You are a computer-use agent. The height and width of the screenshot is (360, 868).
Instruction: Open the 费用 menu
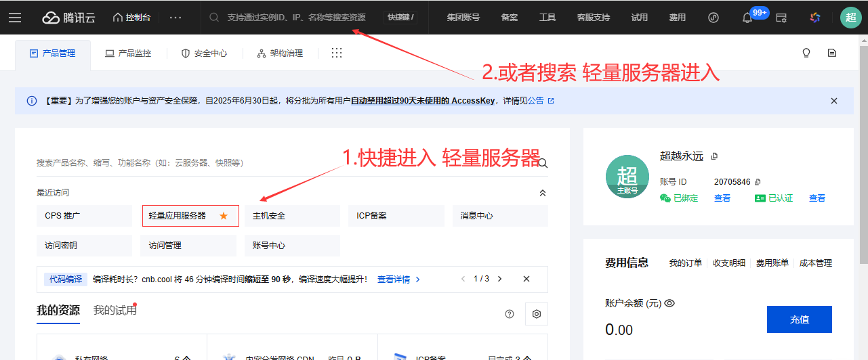click(x=677, y=18)
